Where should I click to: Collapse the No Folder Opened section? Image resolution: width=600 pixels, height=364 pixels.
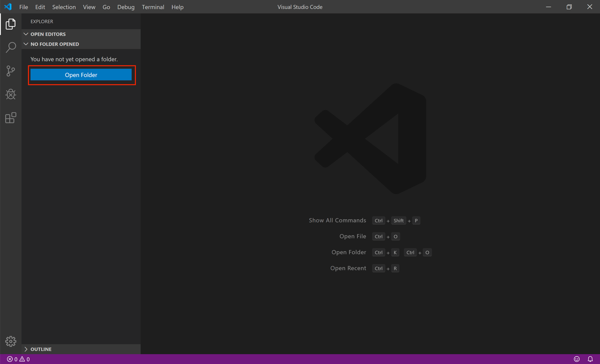pyautogui.click(x=81, y=44)
